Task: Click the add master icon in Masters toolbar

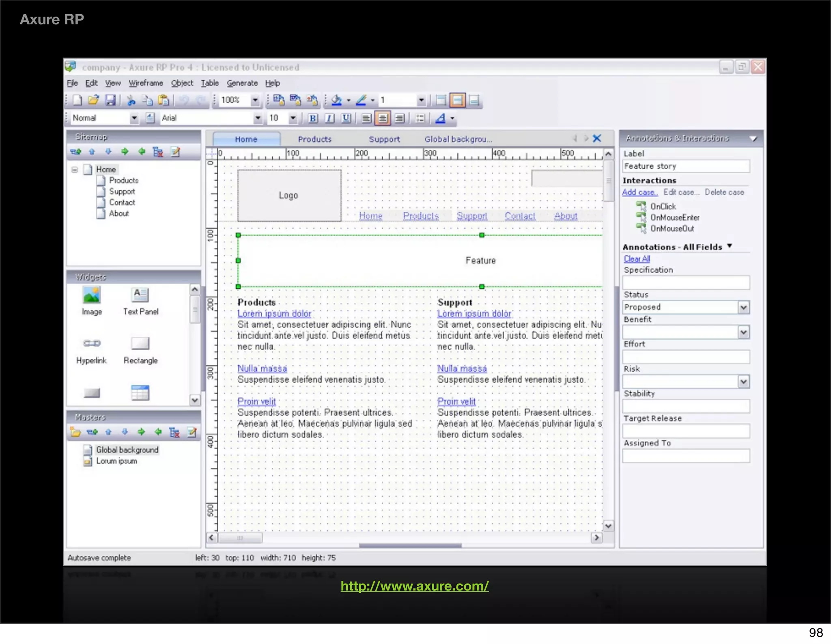Action: [92, 432]
